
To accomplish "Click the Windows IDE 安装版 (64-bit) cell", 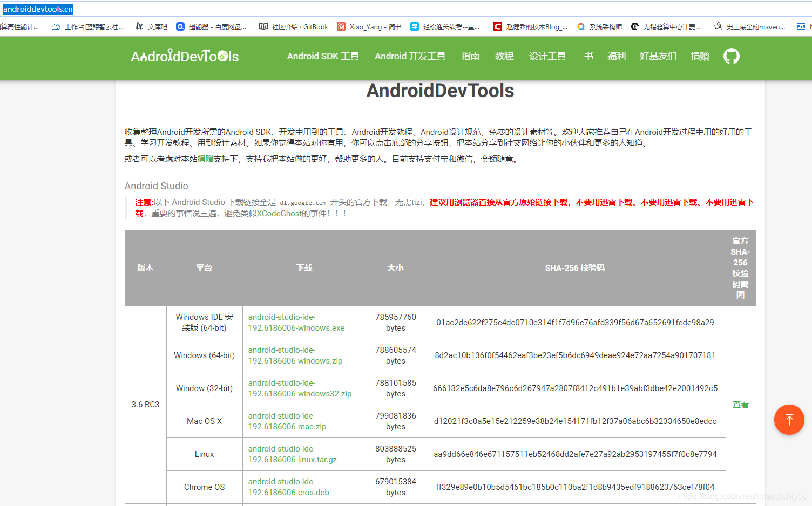I will (x=204, y=323).
